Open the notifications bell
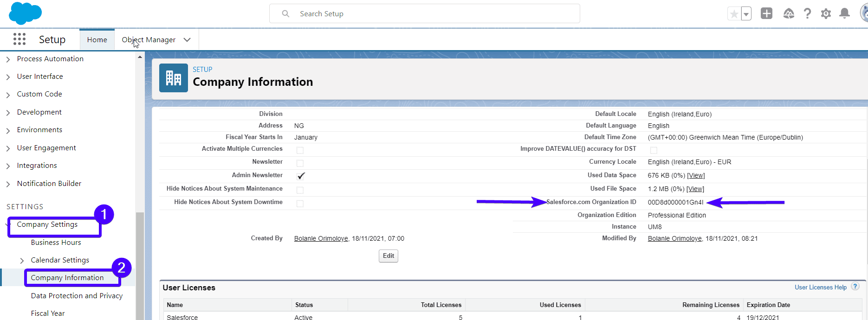This screenshot has width=868, height=320. [844, 13]
